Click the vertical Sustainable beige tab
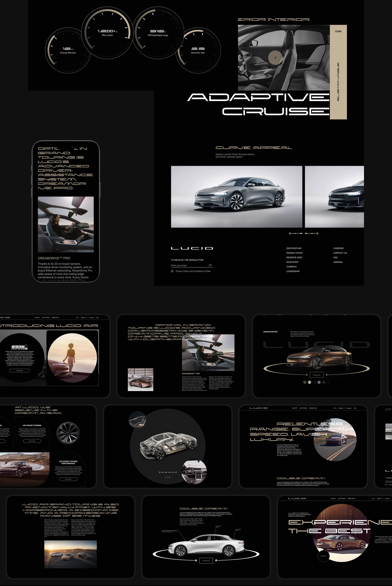 338,72
